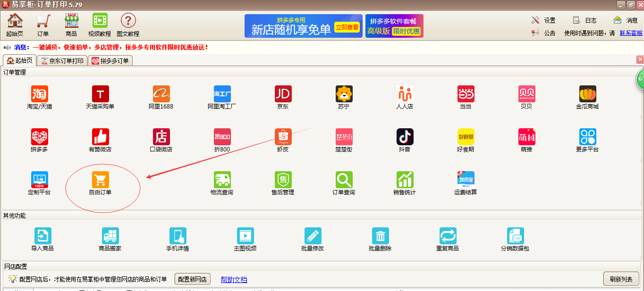Image resolution: width=644 pixels, height=291 pixels.
Task: Open the 分销数据包 CSV icon
Action: 516,236
